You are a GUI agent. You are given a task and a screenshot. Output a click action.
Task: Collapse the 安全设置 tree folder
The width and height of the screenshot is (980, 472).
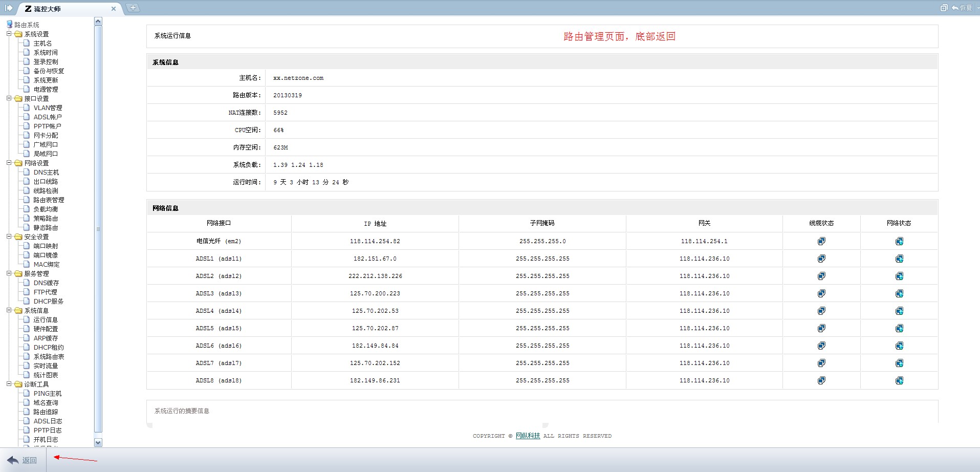9,237
